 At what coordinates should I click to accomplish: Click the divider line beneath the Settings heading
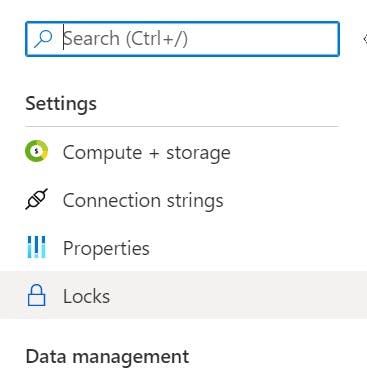pyautogui.click(x=182, y=127)
